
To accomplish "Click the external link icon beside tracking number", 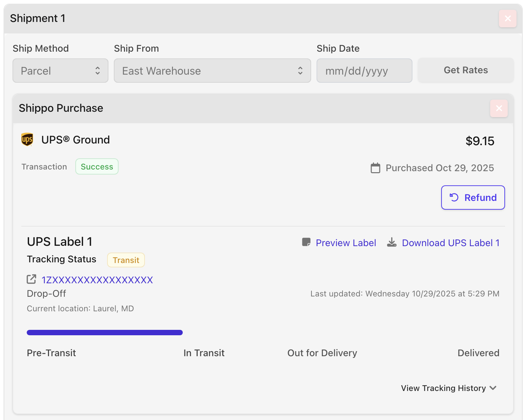I will (31, 279).
